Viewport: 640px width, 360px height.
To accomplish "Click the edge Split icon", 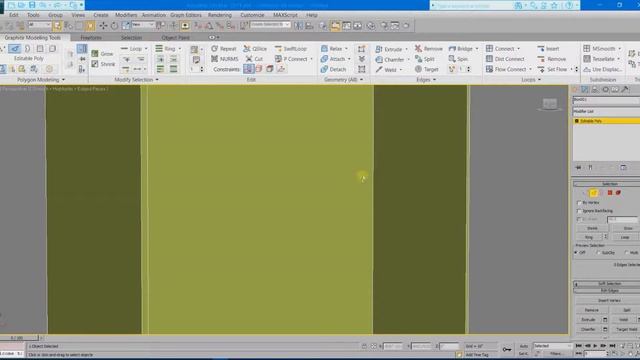I will pyautogui.click(x=418, y=59).
